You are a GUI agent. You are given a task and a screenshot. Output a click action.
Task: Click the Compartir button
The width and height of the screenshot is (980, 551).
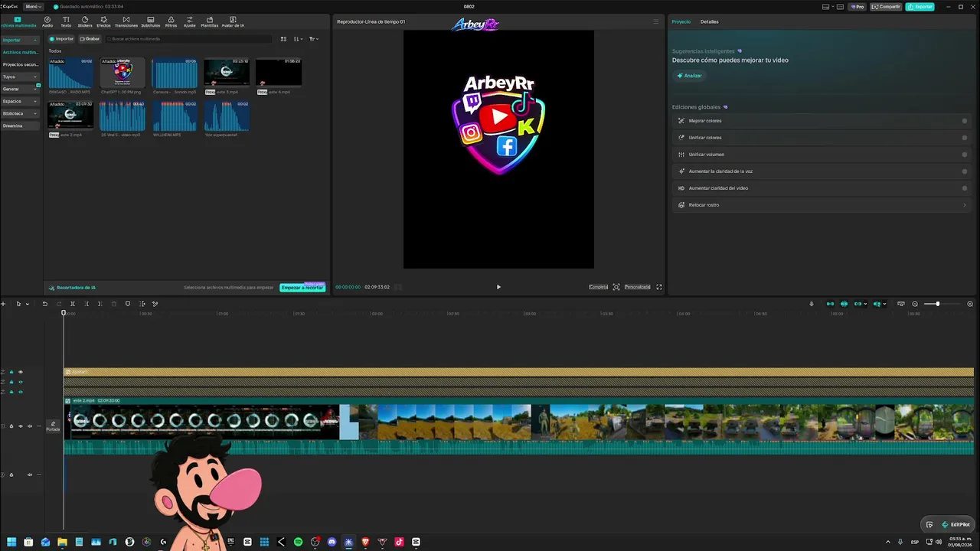pyautogui.click(x=887, y=7)
